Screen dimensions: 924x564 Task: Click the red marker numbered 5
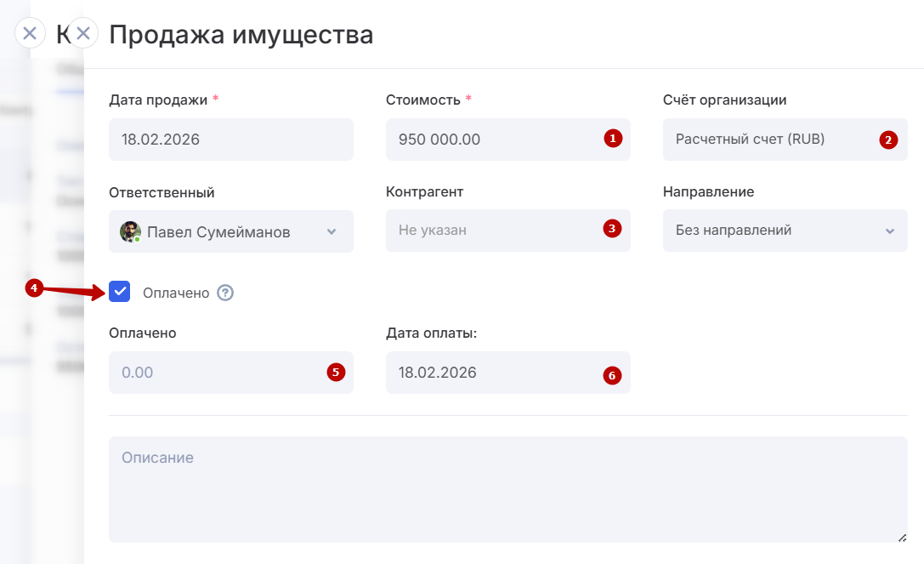click(336, 372)
